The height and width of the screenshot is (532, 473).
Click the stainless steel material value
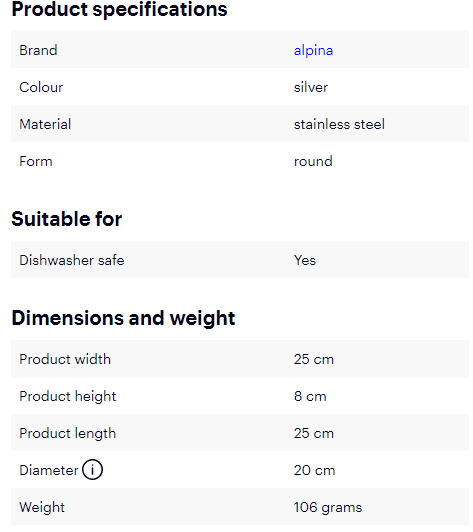click(x=339, y=124)
